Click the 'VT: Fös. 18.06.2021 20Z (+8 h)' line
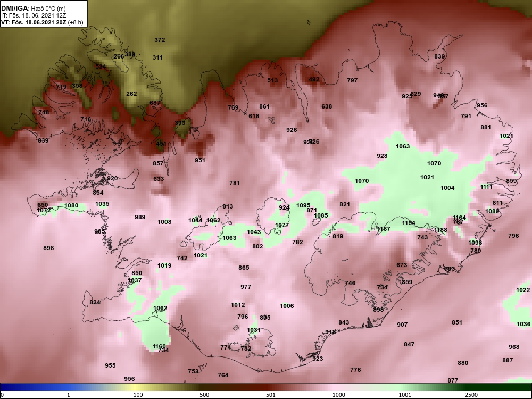532x399 pixels. click(42, 22)
